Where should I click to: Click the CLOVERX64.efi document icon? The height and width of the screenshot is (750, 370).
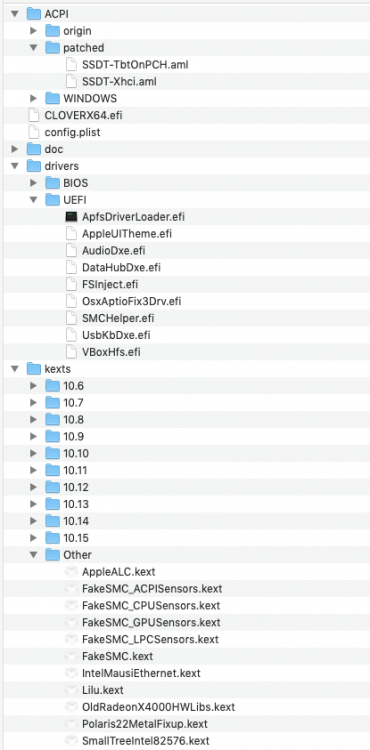point(33,115)
